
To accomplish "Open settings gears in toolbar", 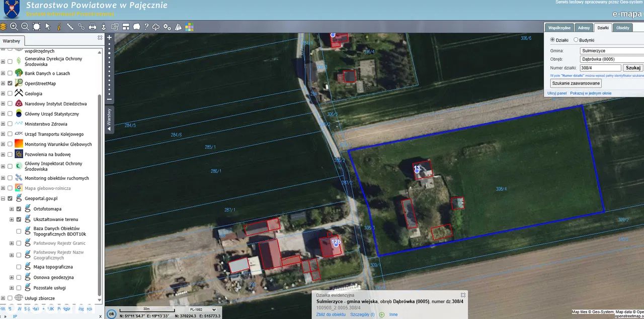I will (x=167, y=27).
